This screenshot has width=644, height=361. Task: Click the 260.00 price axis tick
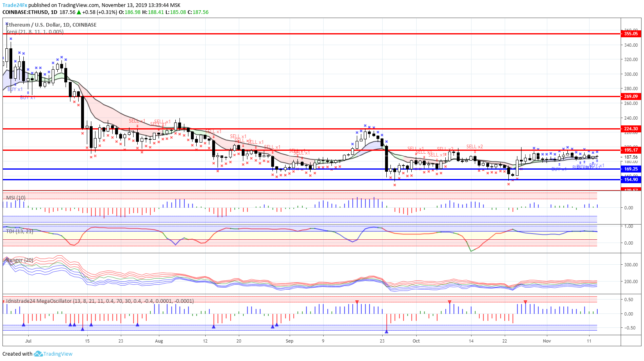[x=631, y=103]
